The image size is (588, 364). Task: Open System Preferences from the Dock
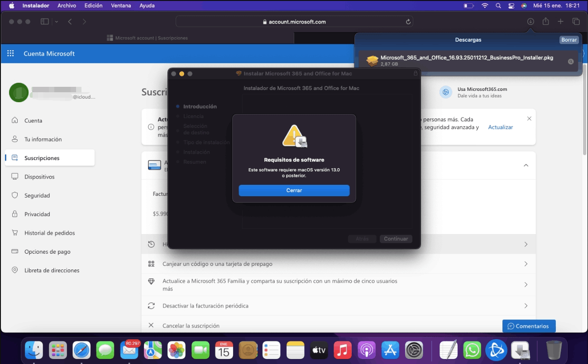point(414,350)
